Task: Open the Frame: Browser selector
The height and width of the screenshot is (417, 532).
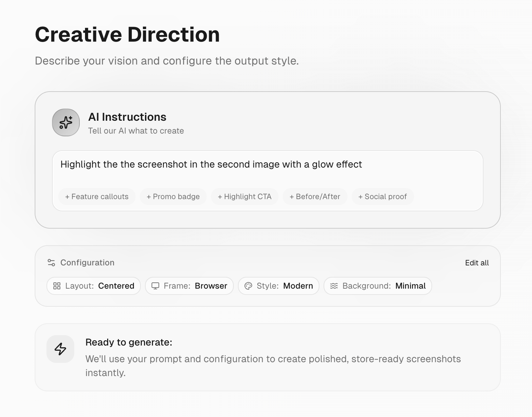Action: [x=189, y=286]
